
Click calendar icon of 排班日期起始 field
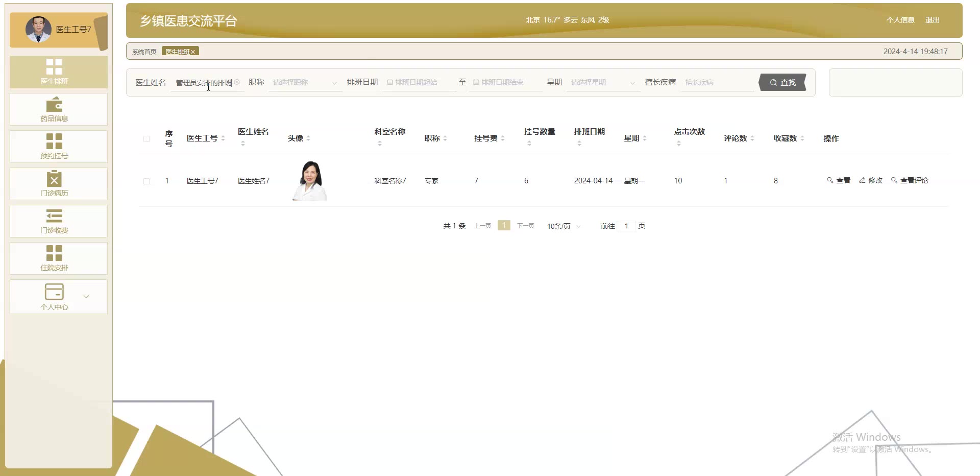click(390, 82)
